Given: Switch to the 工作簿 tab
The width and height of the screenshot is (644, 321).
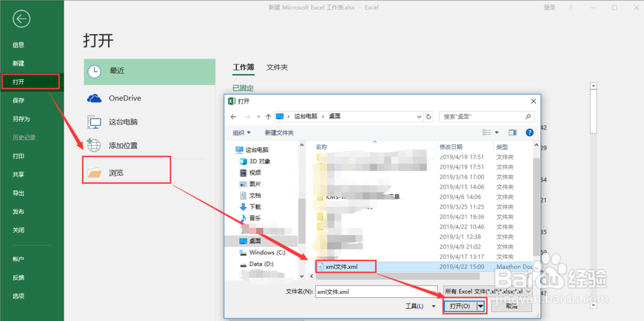Looking at the screenshot, I should click(243, 68).
